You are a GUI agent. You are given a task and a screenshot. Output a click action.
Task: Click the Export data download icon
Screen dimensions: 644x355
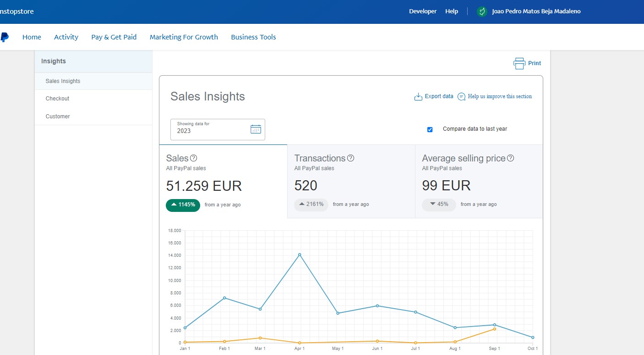point(418,97)
